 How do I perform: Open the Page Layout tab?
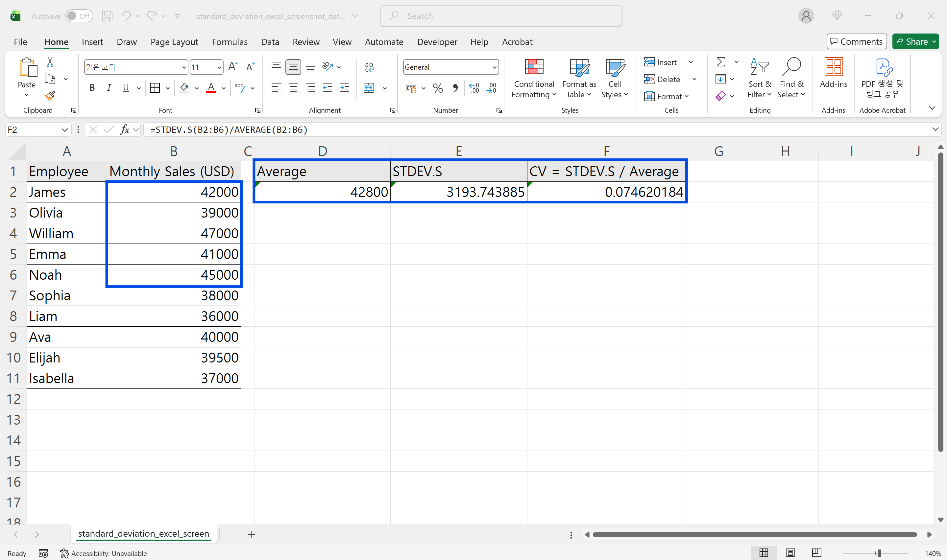tap(174, 42)
